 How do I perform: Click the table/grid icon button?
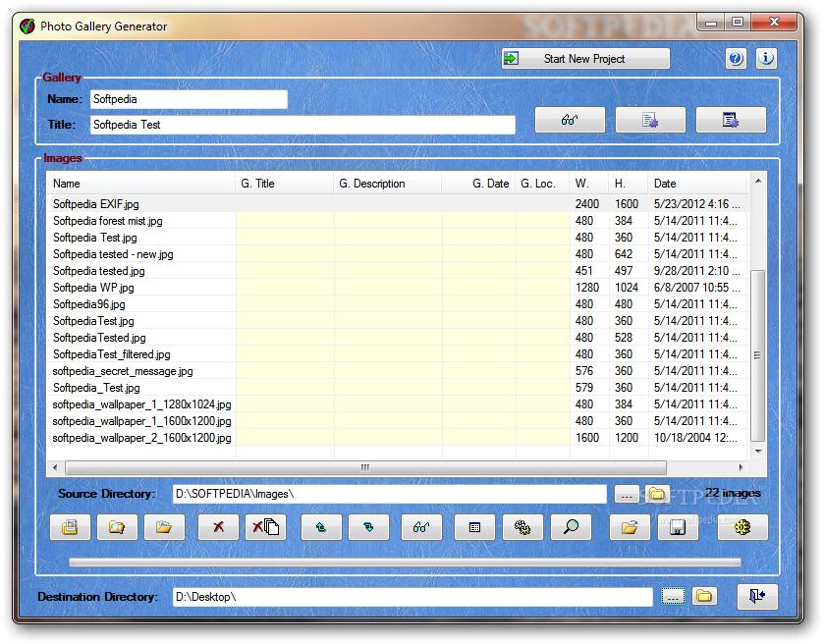pos(474,527)
